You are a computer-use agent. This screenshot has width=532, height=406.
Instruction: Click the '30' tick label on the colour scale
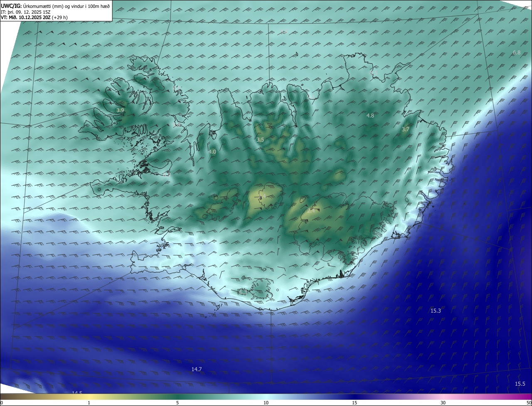443,403
